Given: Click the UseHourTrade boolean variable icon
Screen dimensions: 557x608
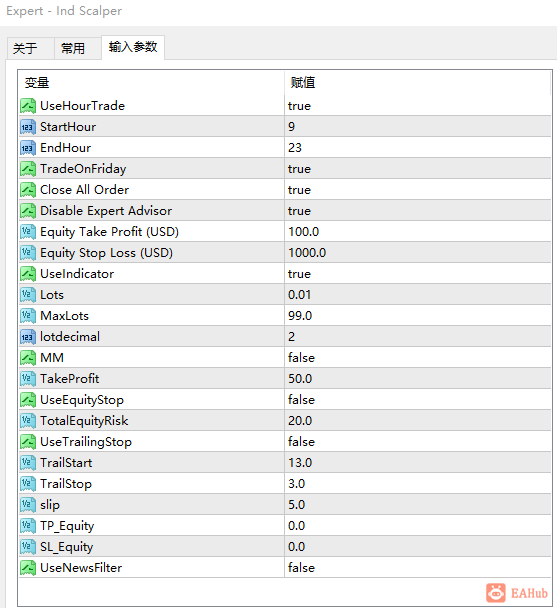Looking at the screenshot, I should 28,106.
